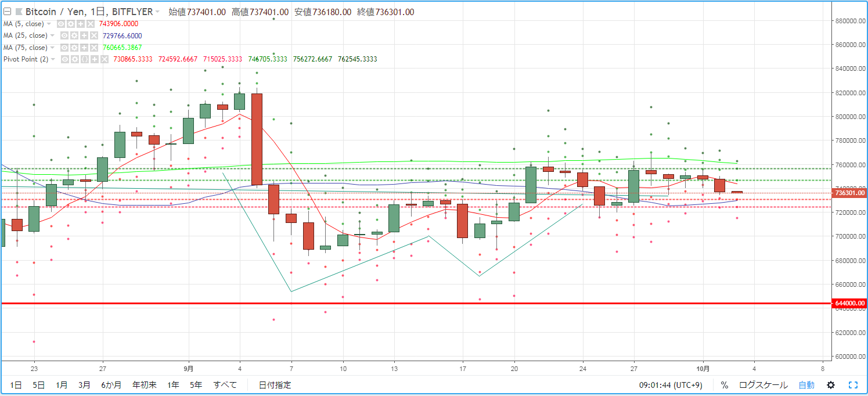
Task: Open chart settings gear at bottom right
Action: click(831, 385)
